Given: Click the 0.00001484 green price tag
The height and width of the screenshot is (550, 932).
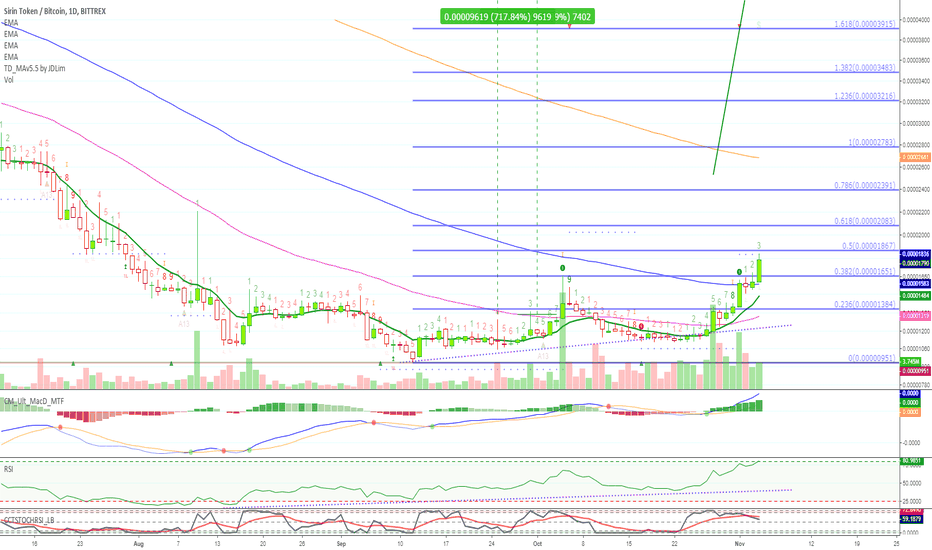Looking at the screenshot, I should pyautogui.click(x=916, y=296).
